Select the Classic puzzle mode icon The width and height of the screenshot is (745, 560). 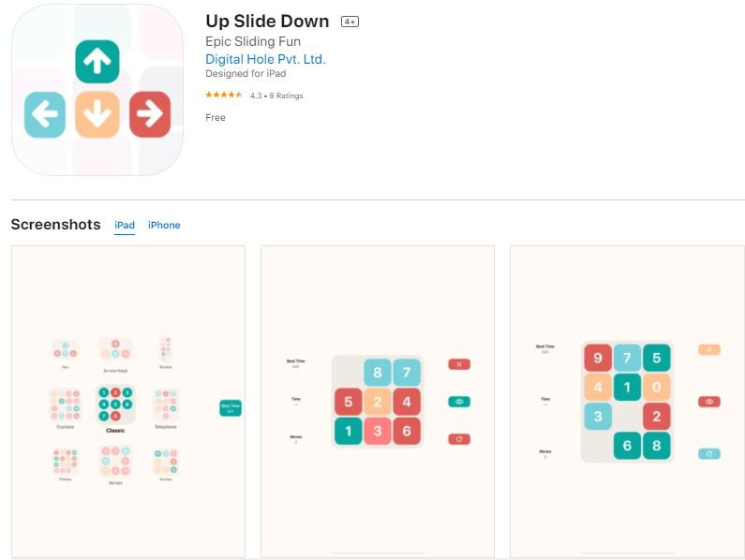click(115, 405)
